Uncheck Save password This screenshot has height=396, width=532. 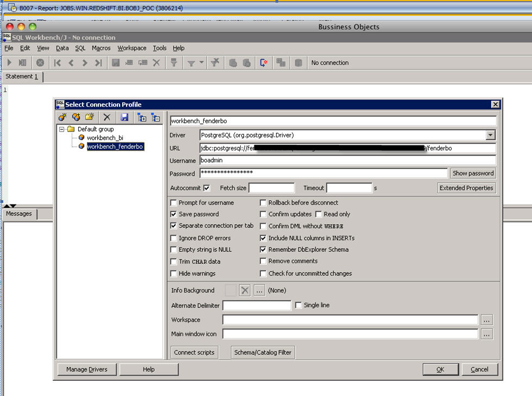(x=173, y=214)
